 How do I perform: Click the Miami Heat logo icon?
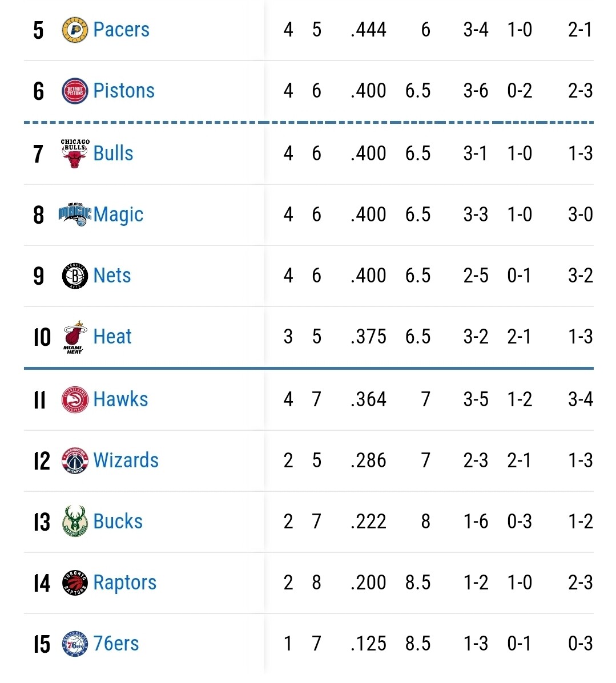(x=75, y=337)
